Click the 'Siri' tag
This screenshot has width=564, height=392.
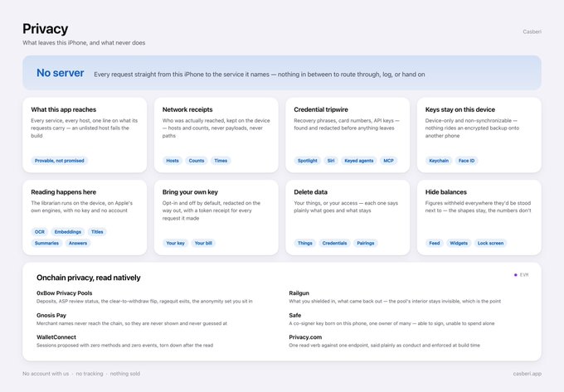click(x=331, y=161)
